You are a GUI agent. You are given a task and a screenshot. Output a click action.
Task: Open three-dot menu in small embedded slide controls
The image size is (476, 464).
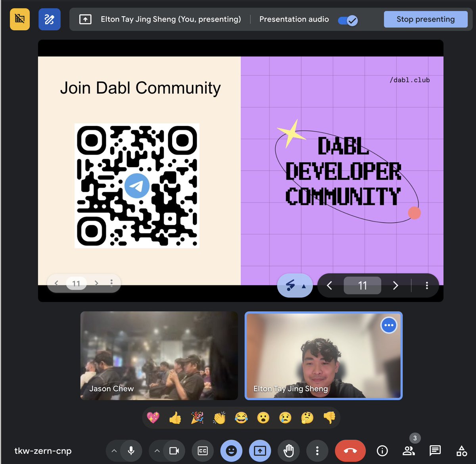coord(111,283)
